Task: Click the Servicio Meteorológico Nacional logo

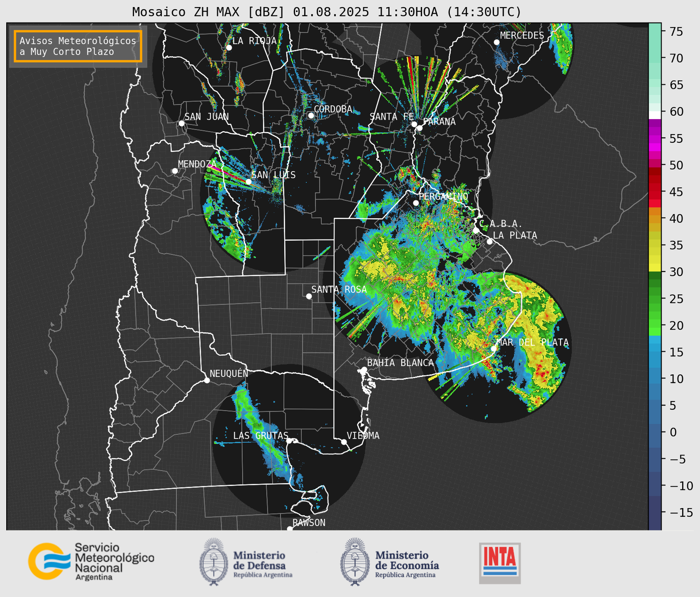Action: (91, 561)
